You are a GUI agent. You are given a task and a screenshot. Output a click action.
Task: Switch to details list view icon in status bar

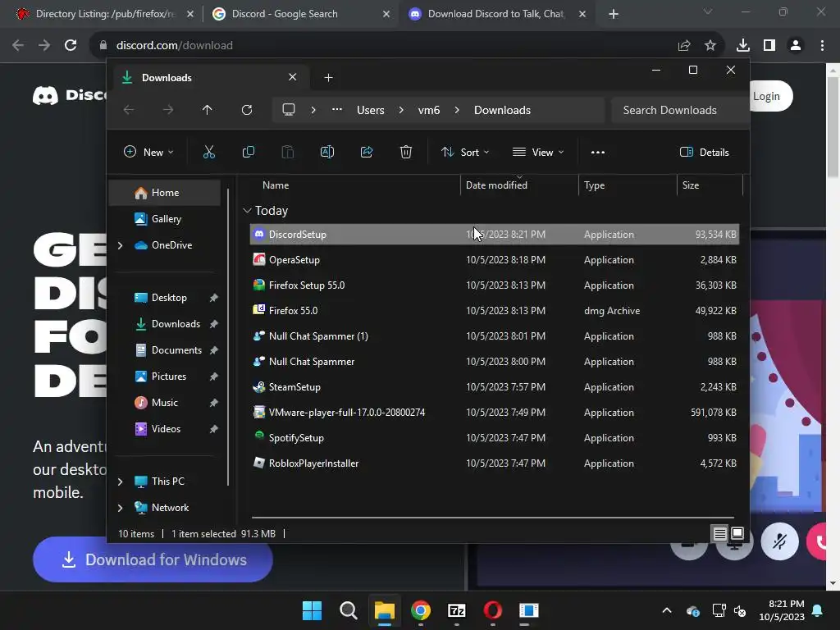720,533
